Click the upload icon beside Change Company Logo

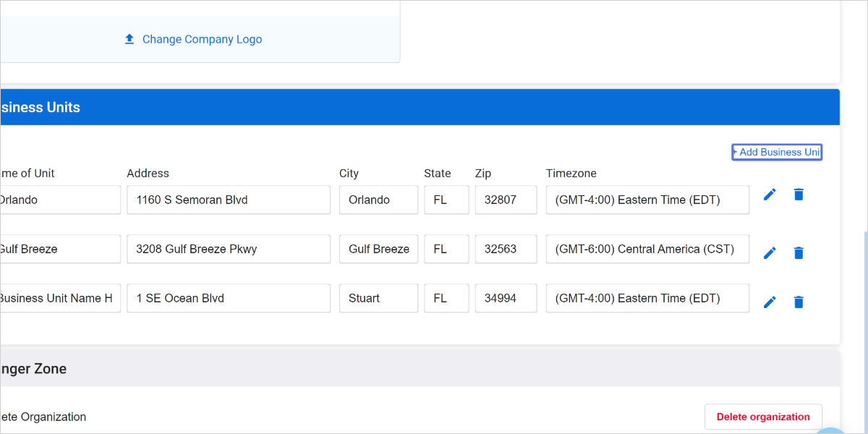click(x=129, y=38)
